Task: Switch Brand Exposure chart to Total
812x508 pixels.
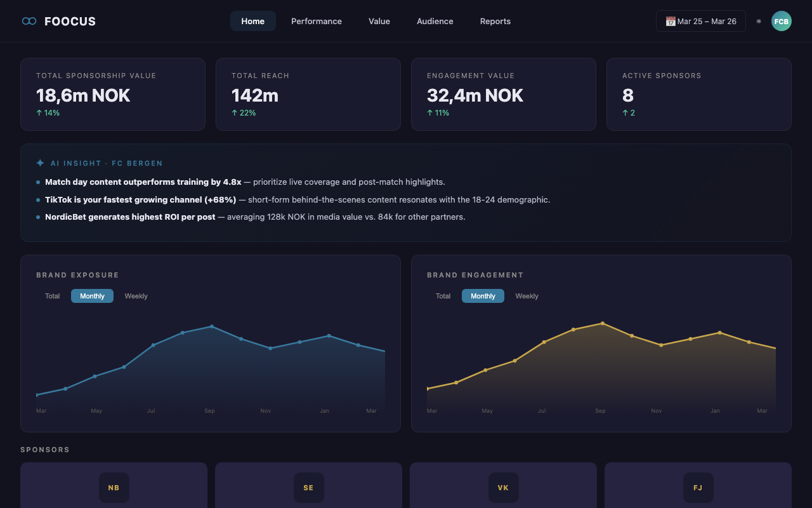Action: point(53,296)
